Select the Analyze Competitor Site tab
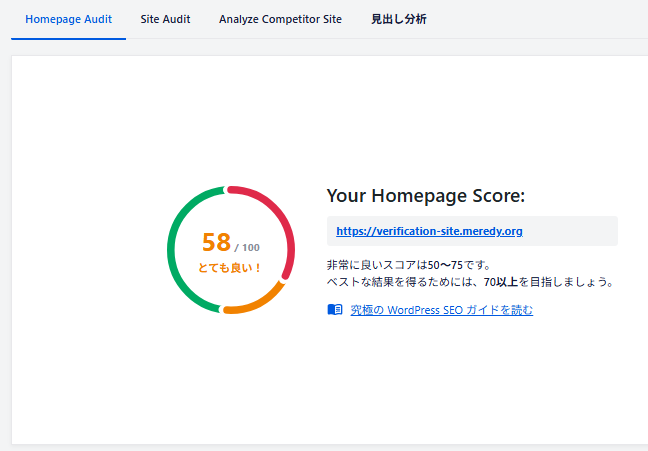Screen dimensions: 648x451 tap(280, 19)
